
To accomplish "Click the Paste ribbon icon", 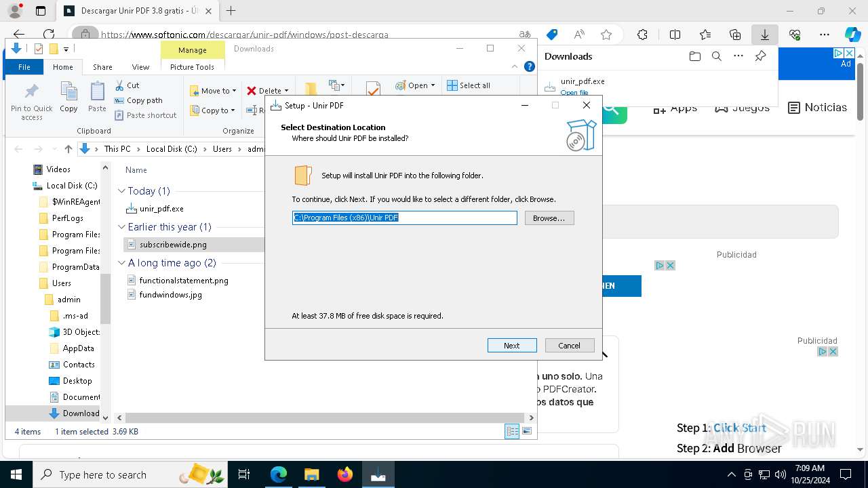I will click(97, 98).
